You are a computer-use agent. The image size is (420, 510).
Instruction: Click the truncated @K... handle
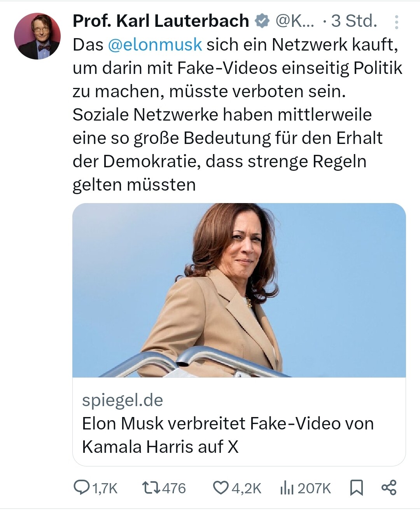click(291, 21)
